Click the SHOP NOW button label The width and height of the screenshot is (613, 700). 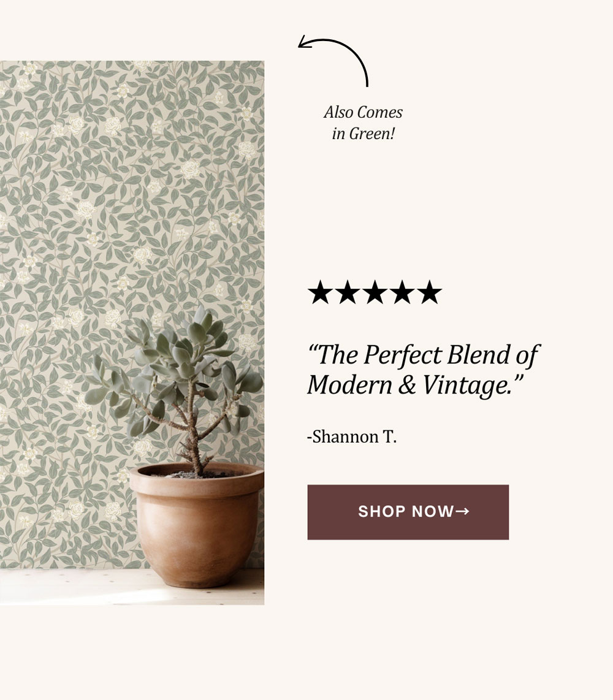[x=406, y=512]
